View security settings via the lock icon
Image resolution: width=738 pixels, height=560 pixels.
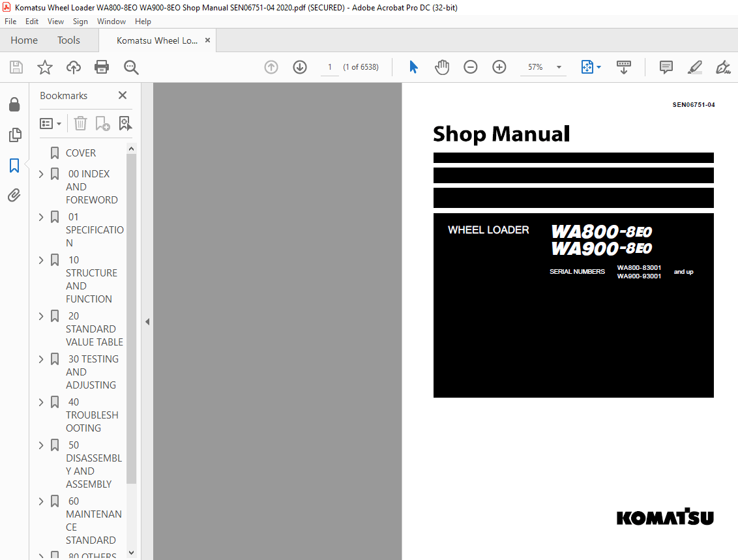click(15, 104)
